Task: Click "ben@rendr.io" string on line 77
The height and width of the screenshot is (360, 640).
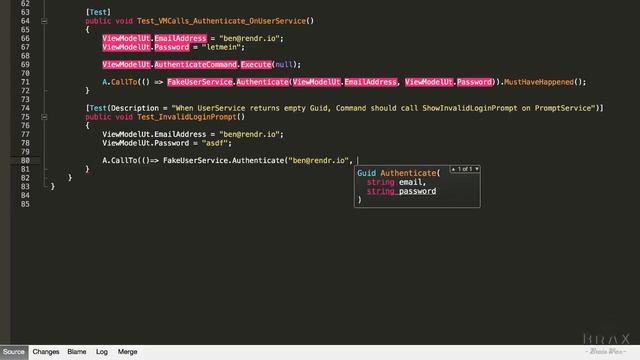Action: point(249,134)
